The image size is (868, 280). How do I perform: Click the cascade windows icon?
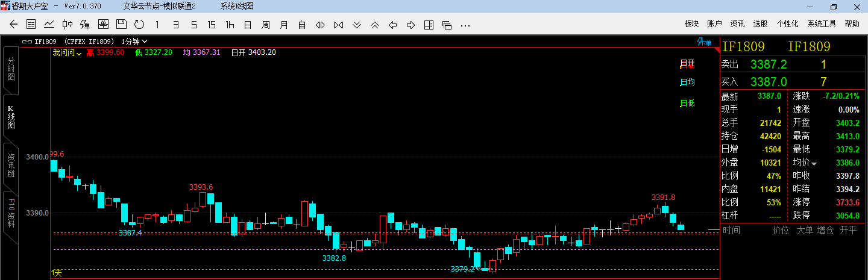(x=447, y=25)
